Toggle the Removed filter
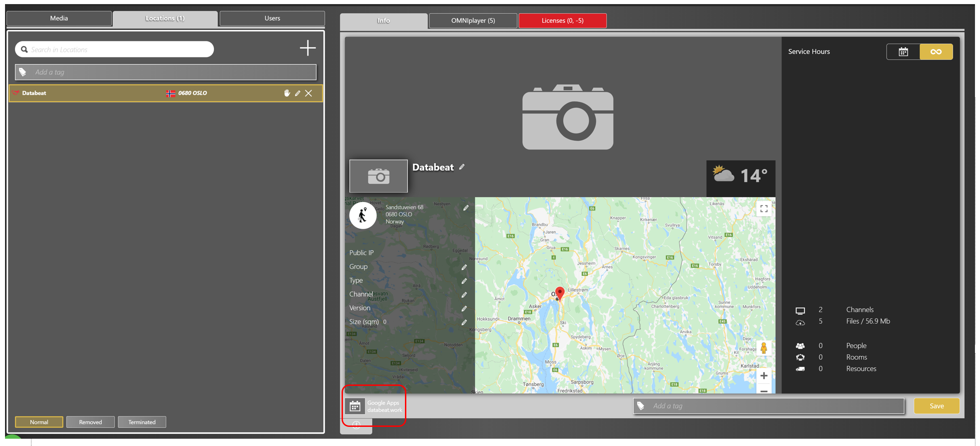The image size is (980, 446). click(x=90, y=422)
